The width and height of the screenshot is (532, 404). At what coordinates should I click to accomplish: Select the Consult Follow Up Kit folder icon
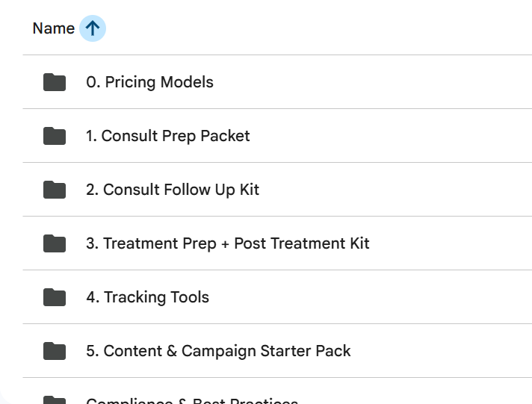pyautogui.click(x=55, y=190)
